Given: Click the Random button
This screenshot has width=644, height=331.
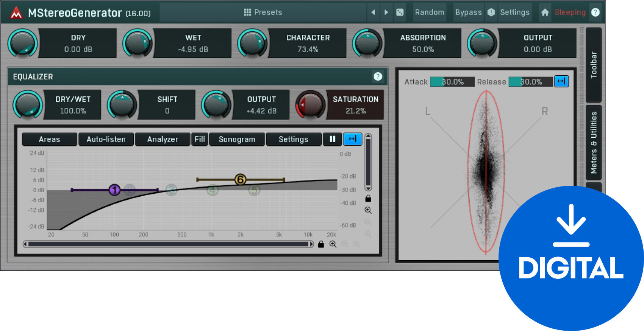Looking at the screenshot, I should coord(430,12).
